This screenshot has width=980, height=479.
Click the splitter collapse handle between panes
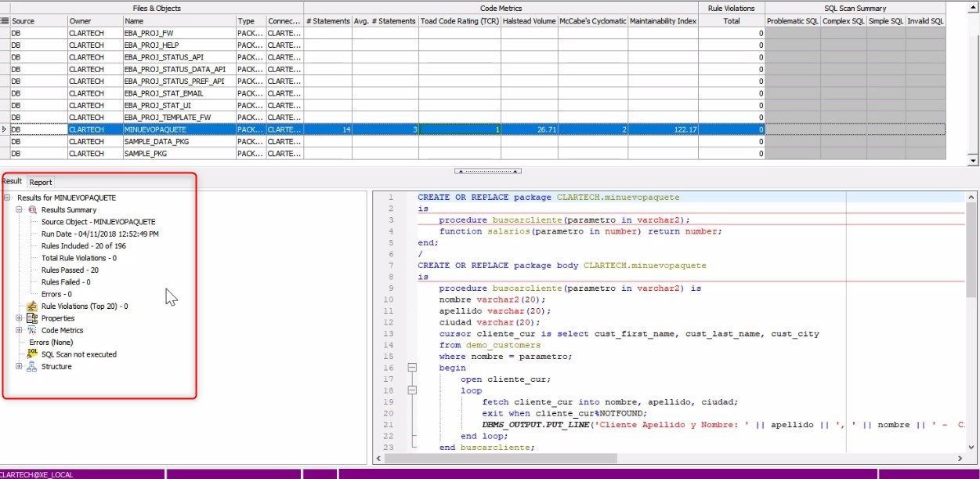[x=488, y=170]
